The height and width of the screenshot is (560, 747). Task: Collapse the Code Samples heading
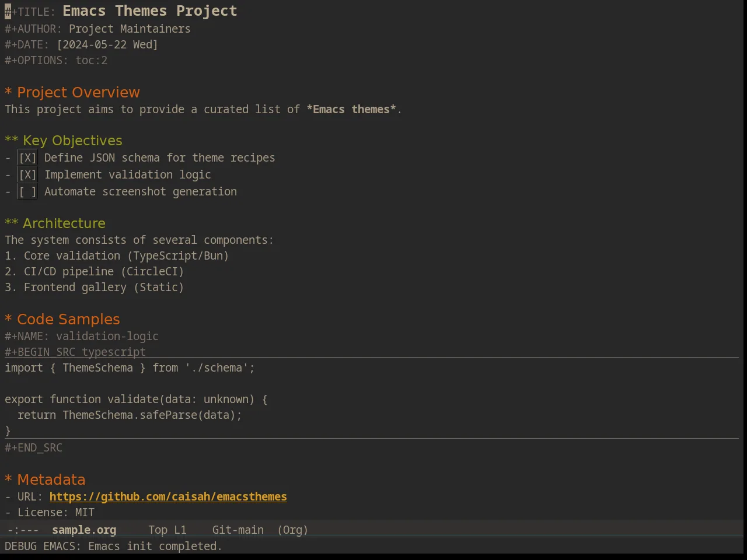pyautogui.click(x=62, y=319)
